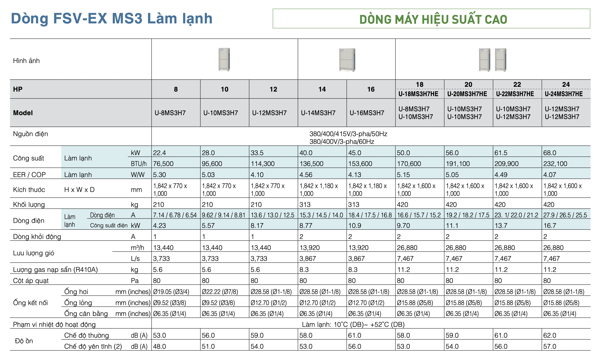Image resolution: width=596 pixels, height=364 pixels.
Task: Click cooling capacity value 22.4 kW
Action: point(159,153)
